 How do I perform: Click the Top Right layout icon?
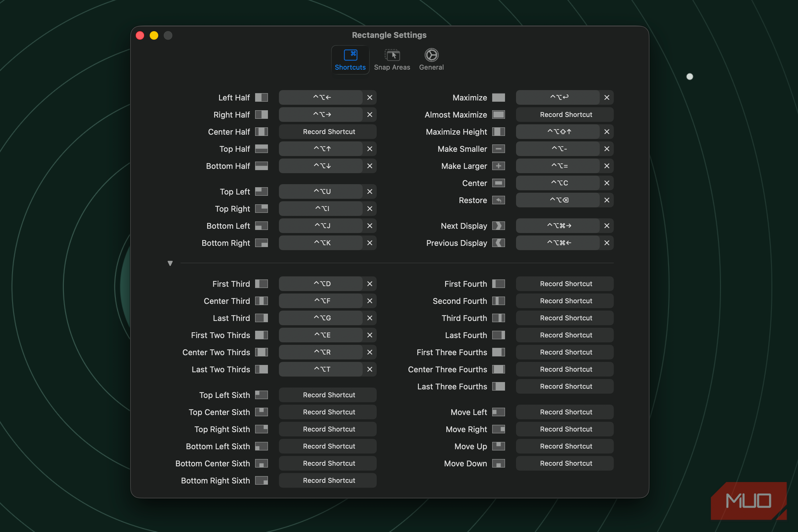pyautogui.click(x=261, y=209)
